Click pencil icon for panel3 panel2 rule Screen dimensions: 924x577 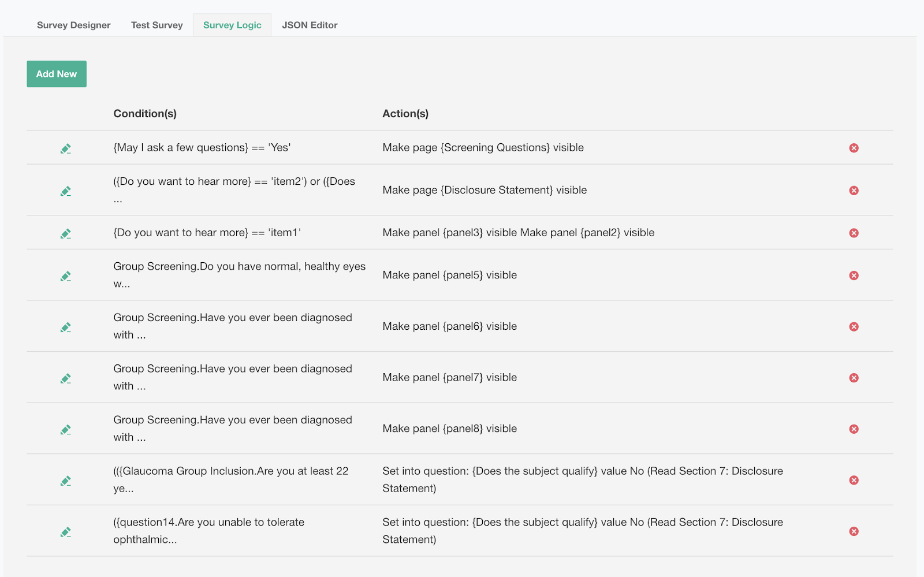[x=66, y=233]
